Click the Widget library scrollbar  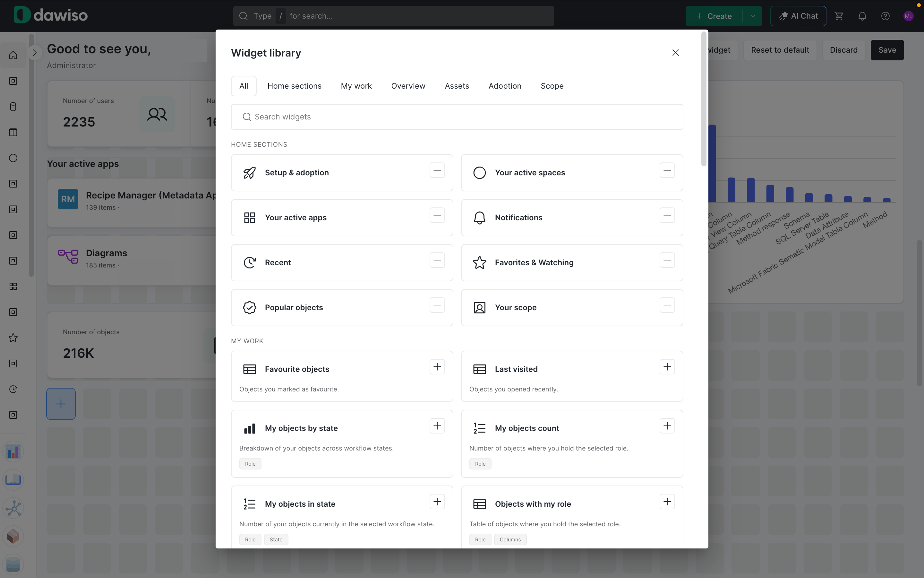(x=704, y=100)
